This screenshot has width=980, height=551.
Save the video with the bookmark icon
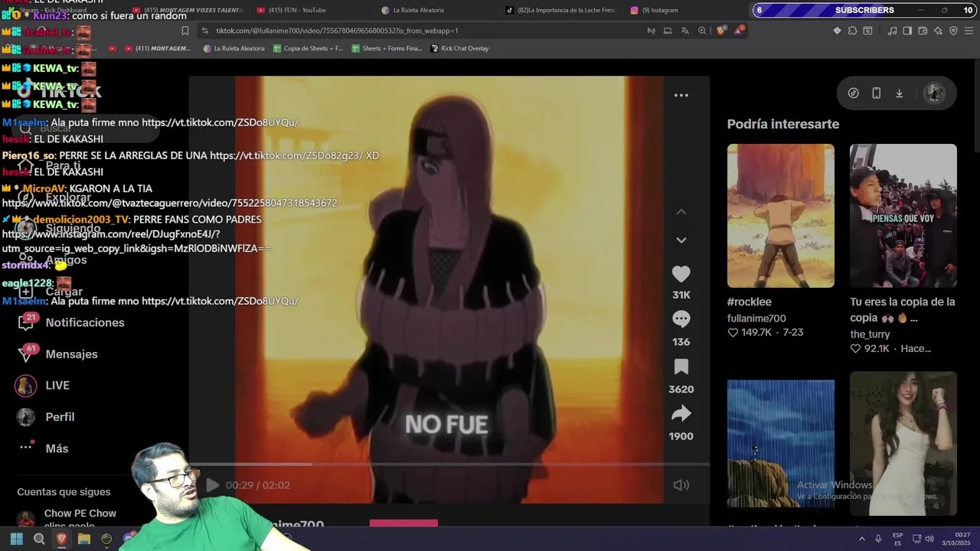tap(681, 367)
